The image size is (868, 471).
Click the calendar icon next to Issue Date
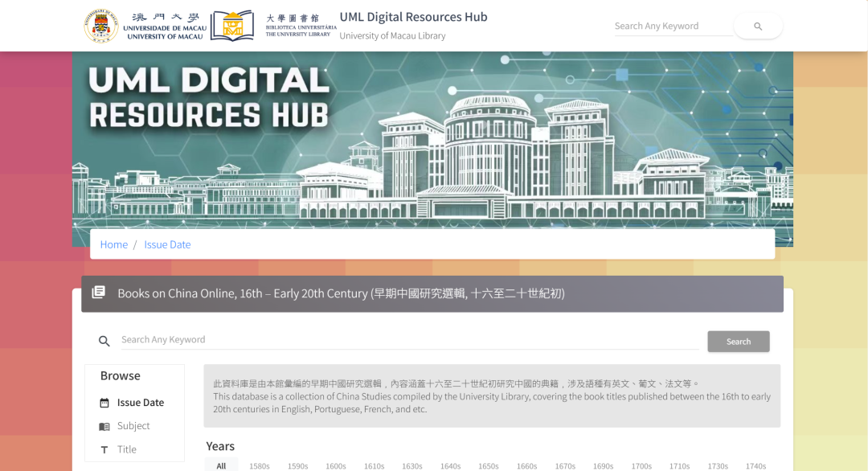click(104, 403)
